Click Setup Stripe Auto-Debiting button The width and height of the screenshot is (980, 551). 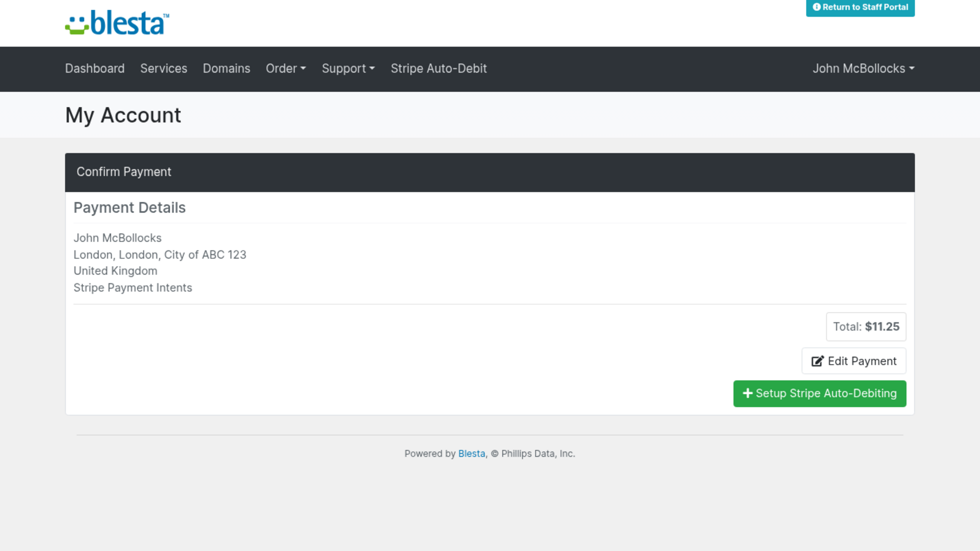pos(820,393)
